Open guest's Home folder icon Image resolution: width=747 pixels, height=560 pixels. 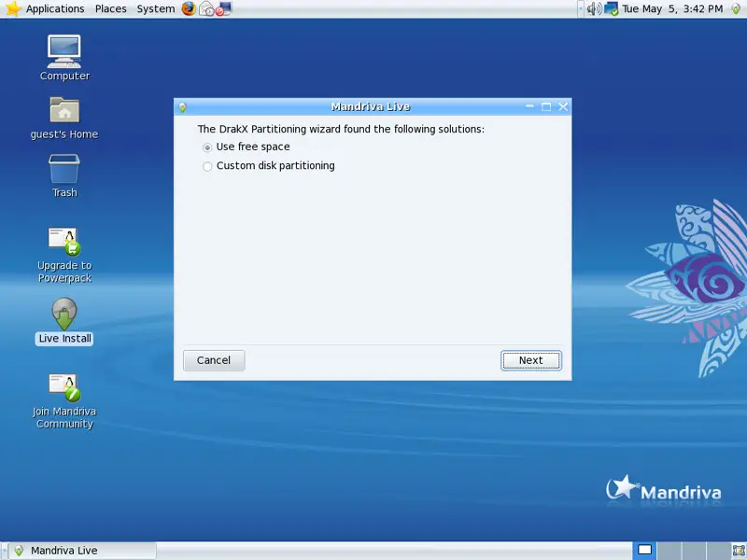tap(64, 119)
